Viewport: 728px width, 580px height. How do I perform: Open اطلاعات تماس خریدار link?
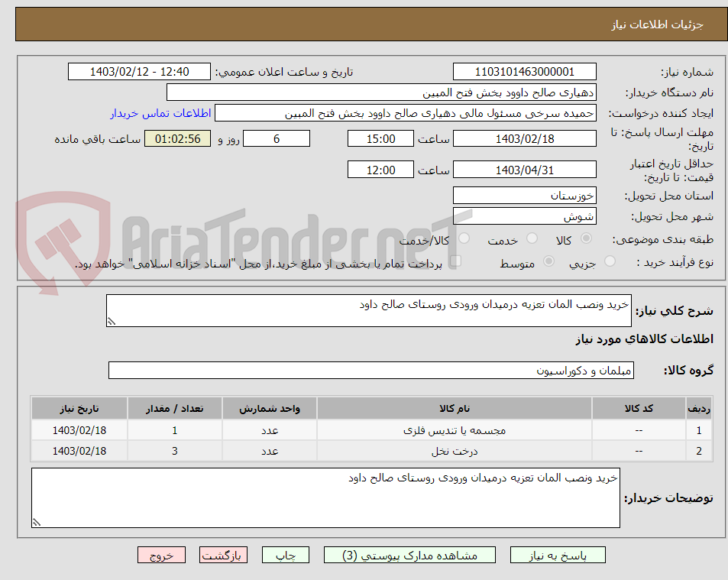click(x=160, y=113)
